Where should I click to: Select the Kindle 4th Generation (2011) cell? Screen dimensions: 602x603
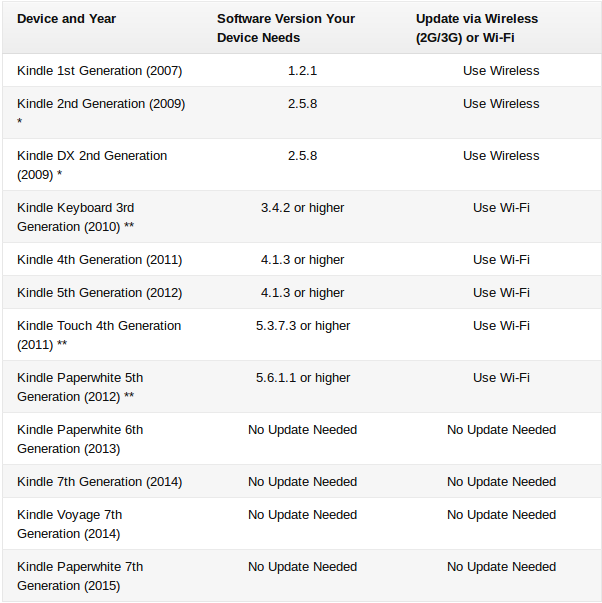[x=99, y=260]
